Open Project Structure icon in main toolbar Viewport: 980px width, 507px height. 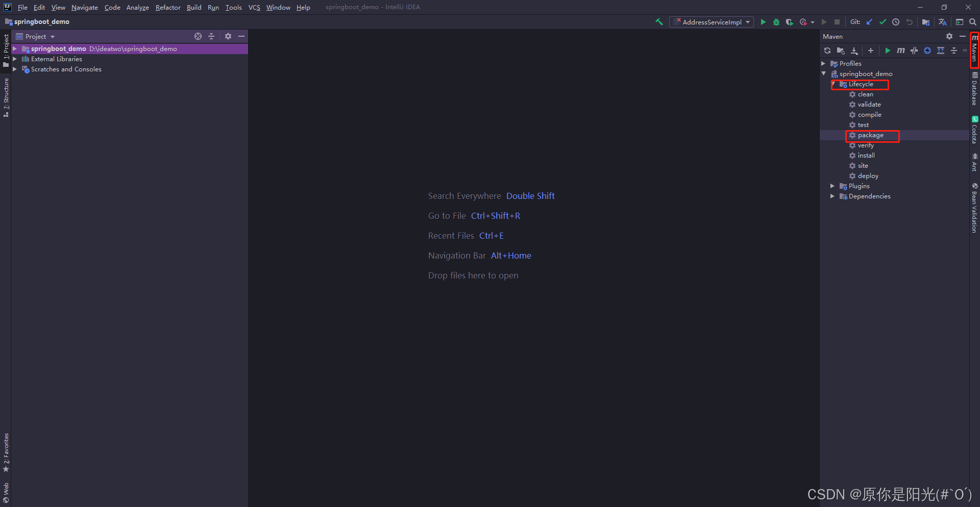point(926,22)
